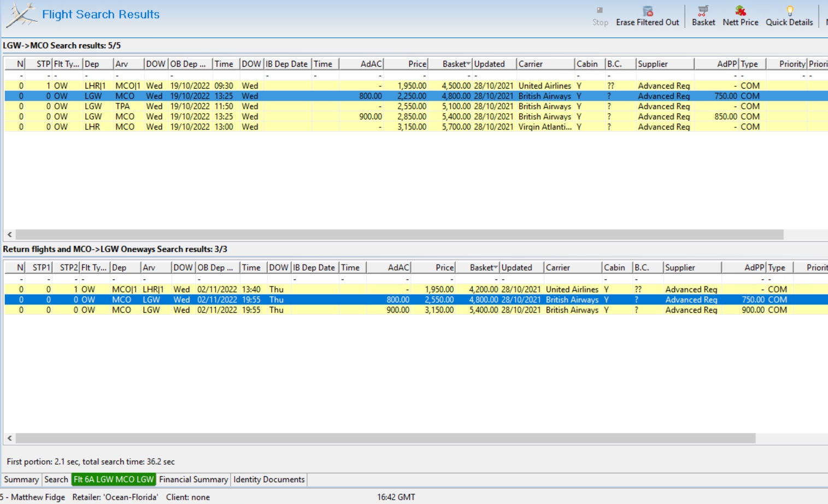Sort outbound results by Basket column
The width and height of the screenshot is (828, 504).
(x=455, y=64)
